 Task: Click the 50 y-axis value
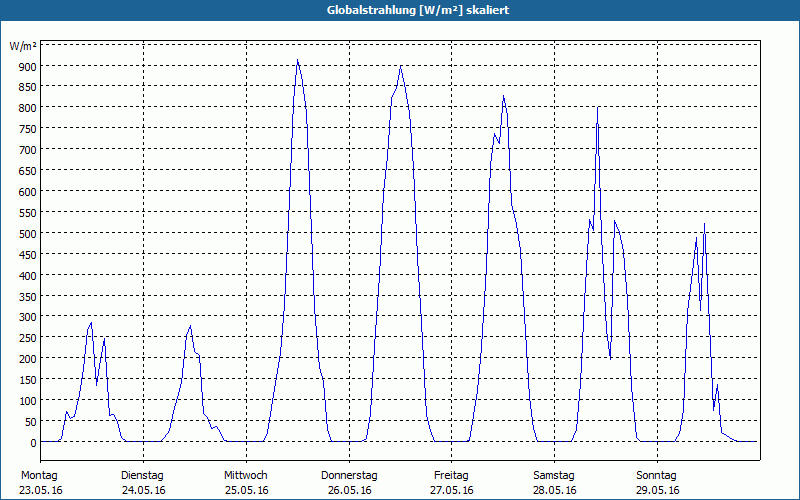[x=31, y=422]
